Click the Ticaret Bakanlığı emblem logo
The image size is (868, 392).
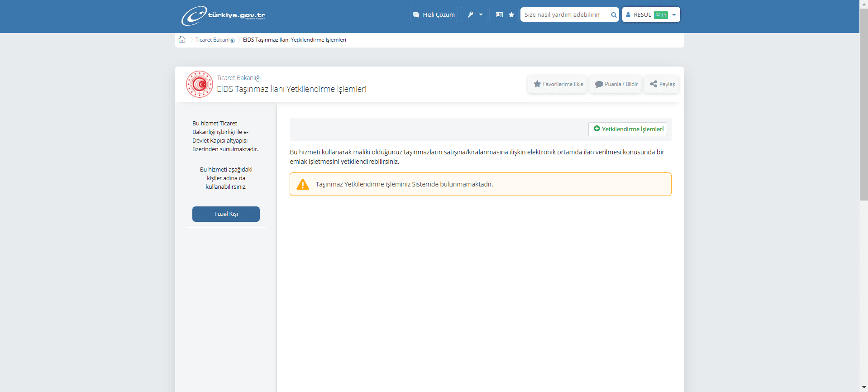click(200, 84)
